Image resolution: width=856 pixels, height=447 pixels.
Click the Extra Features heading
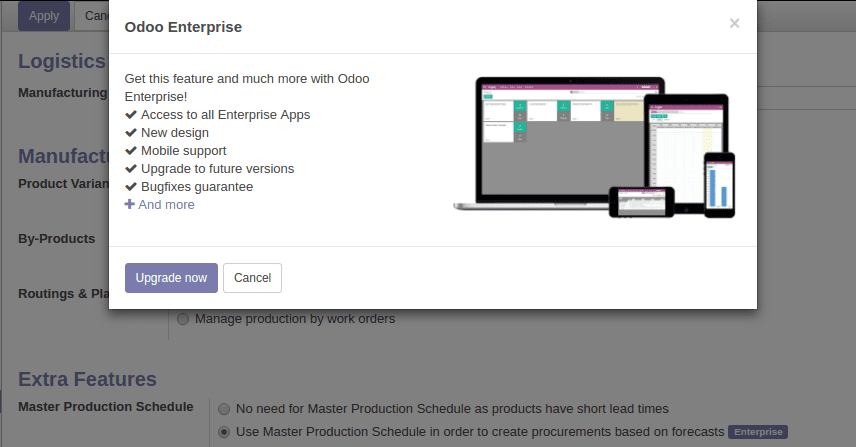[87, 379]
